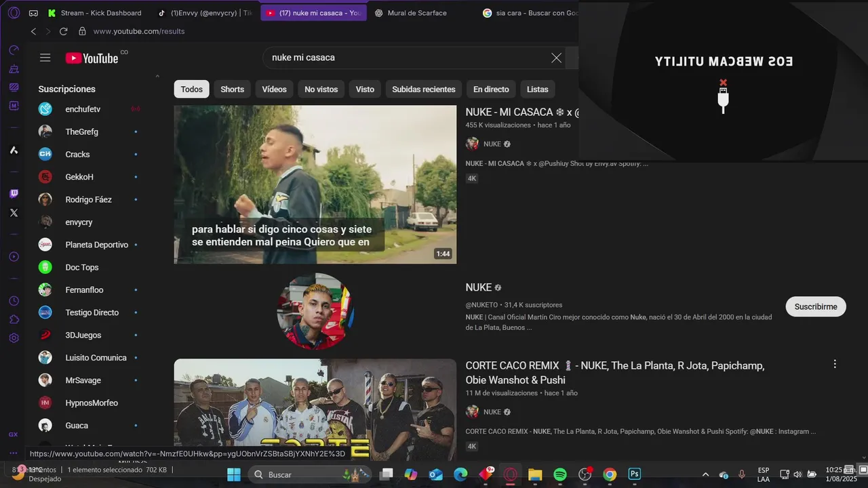Click the address bar URL youtube.com/results
This screenshot has height=488, width=868.
coord(139,31)
